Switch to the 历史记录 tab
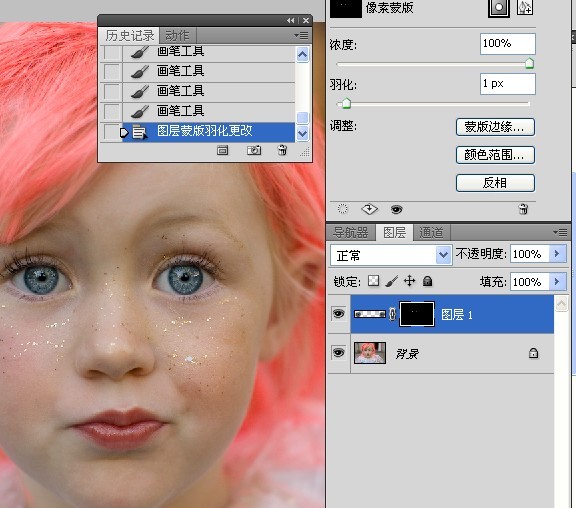Viewport: 576px width, 508px height. pos(129,36)
